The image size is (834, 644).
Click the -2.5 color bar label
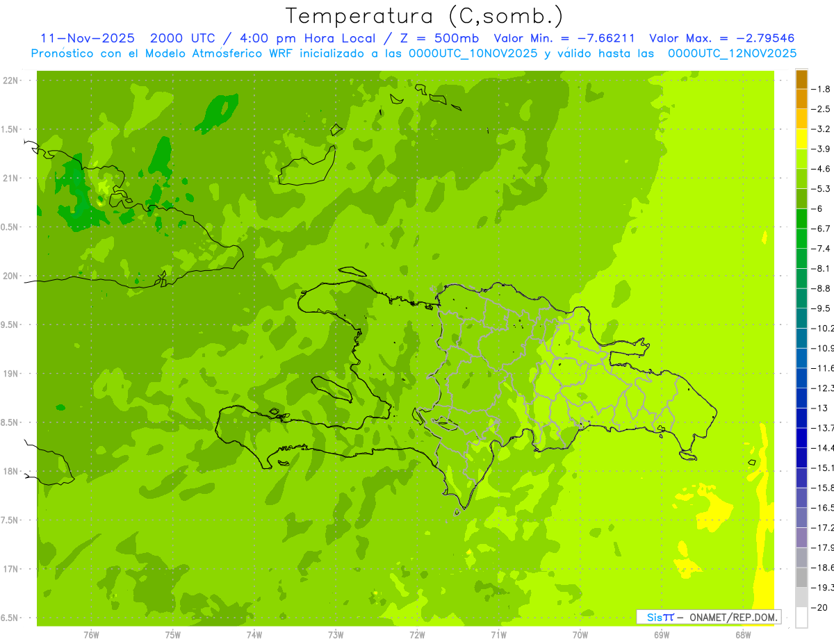click(x=821, y=109)
